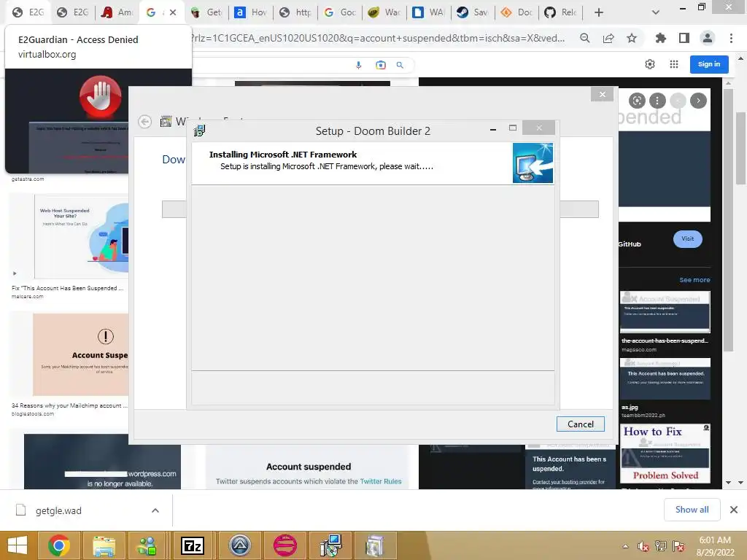
Task: Click the muted volume tray icon
Action: tap(643, 546)
